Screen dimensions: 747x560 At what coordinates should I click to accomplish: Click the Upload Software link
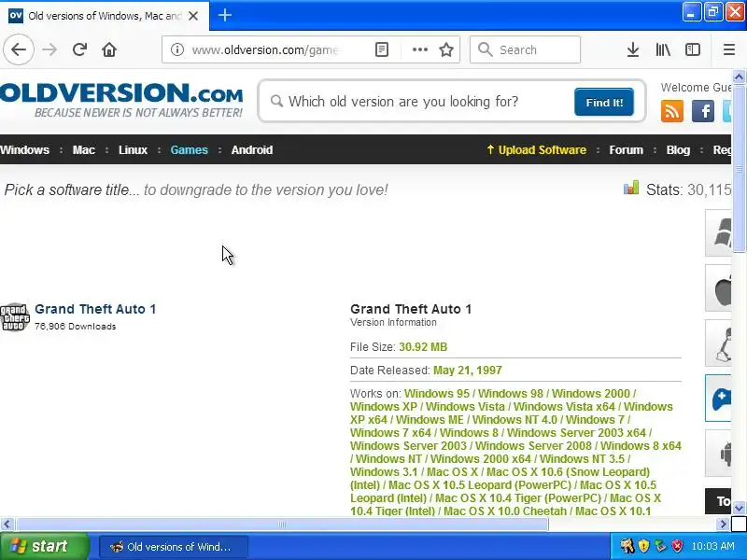tap(536, 149)
